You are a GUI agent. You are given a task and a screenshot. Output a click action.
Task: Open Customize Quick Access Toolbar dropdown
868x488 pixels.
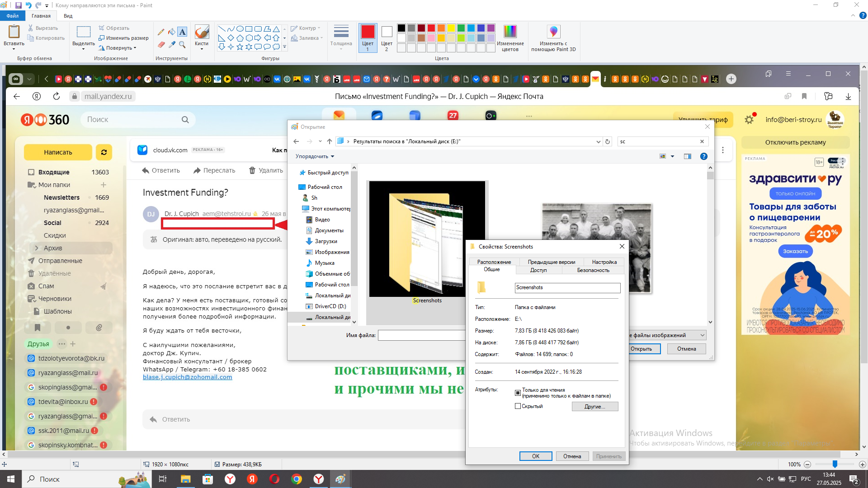(47, 6)
